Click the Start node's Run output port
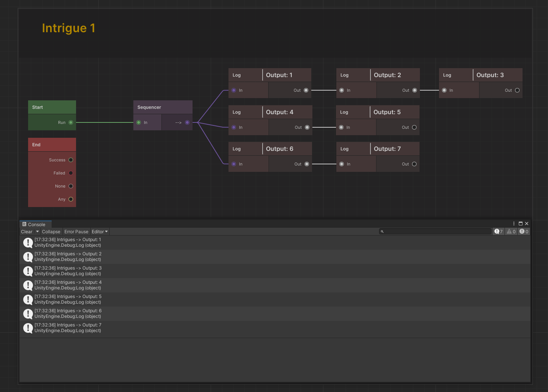 pos(71,122)
